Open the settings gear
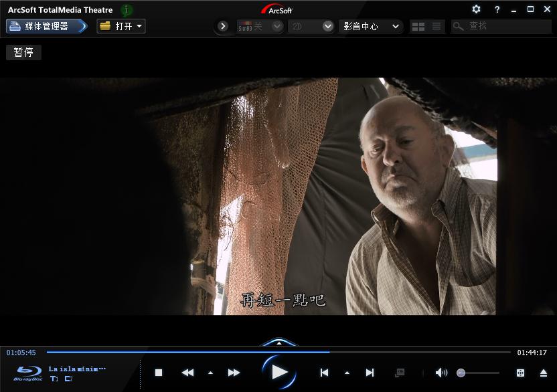This screenshot has height=392, width=557. pyautogui.click(x=476, y=9)
